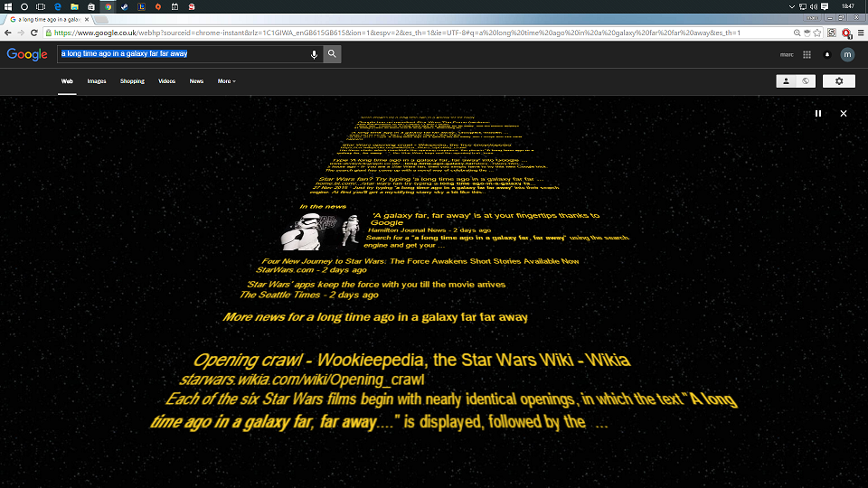Open the Windows Start menu
This screenshot has height=488, width=868.
point(8,6)
